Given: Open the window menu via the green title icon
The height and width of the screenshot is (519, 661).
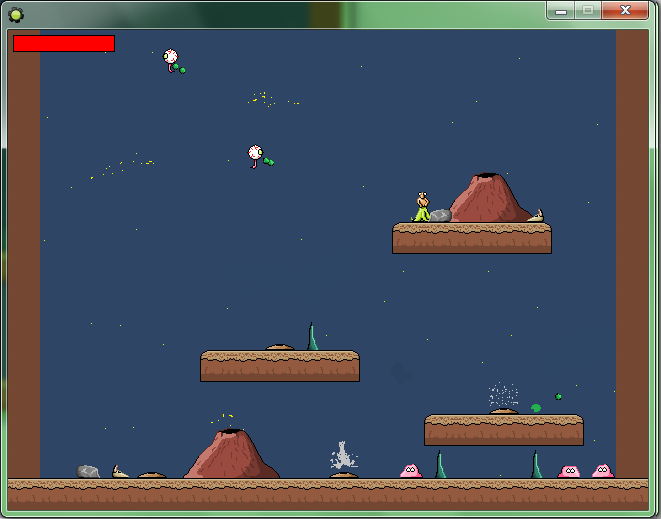Looking at the screenshot, I should (x=15, y=13).
